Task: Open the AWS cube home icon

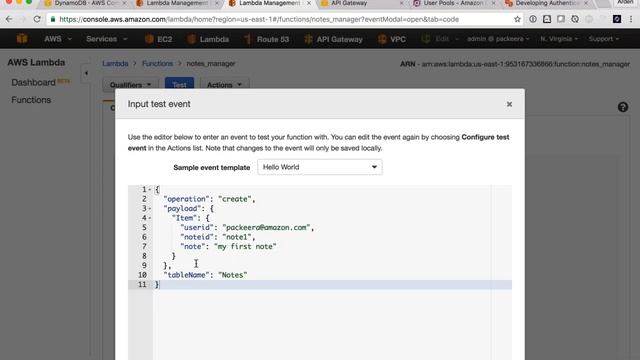Action: tap(22, 39)
